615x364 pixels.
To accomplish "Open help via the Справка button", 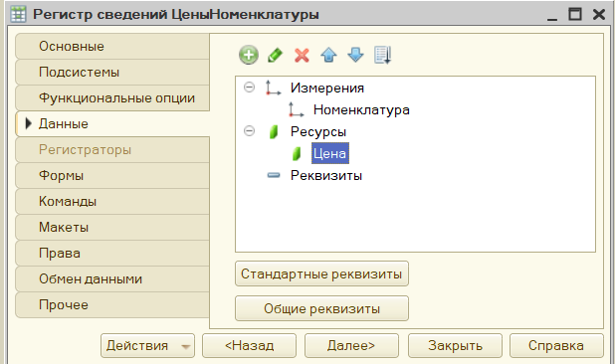I will 556,345.
